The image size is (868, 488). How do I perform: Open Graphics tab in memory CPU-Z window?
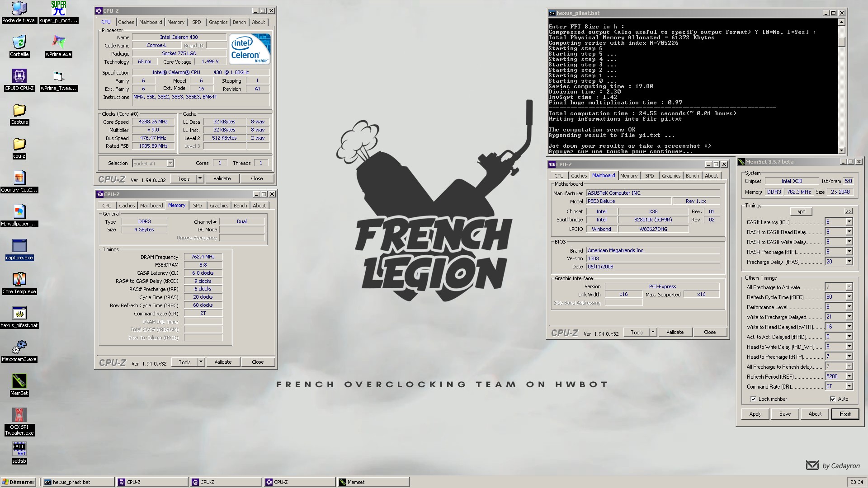(x=219, y=206)
